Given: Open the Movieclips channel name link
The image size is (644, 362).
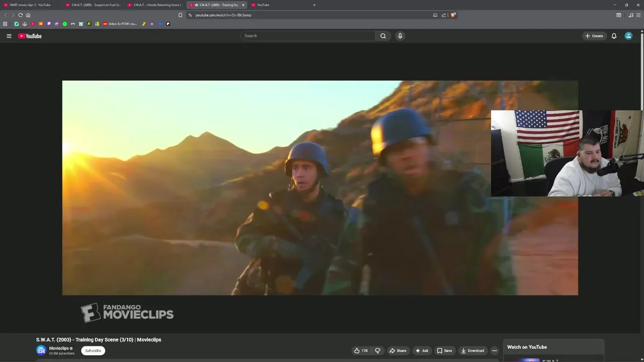Looking at the screenshot, I should 59,348.
